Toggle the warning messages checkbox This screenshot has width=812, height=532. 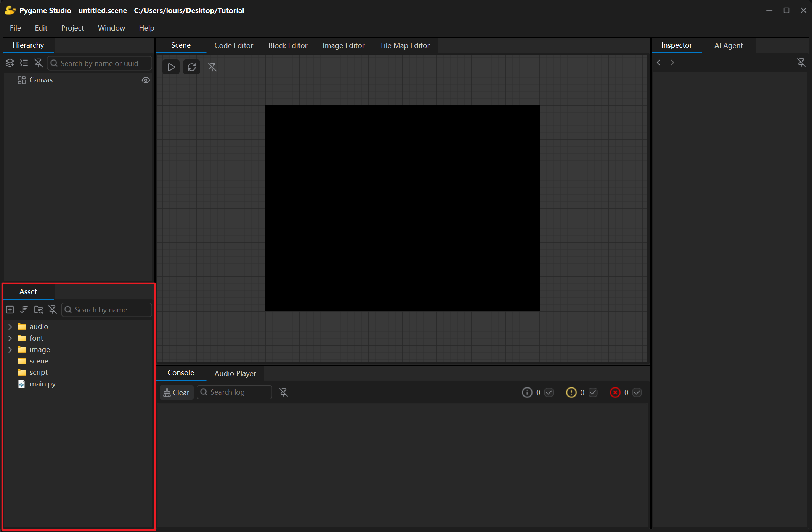(593, 392)
